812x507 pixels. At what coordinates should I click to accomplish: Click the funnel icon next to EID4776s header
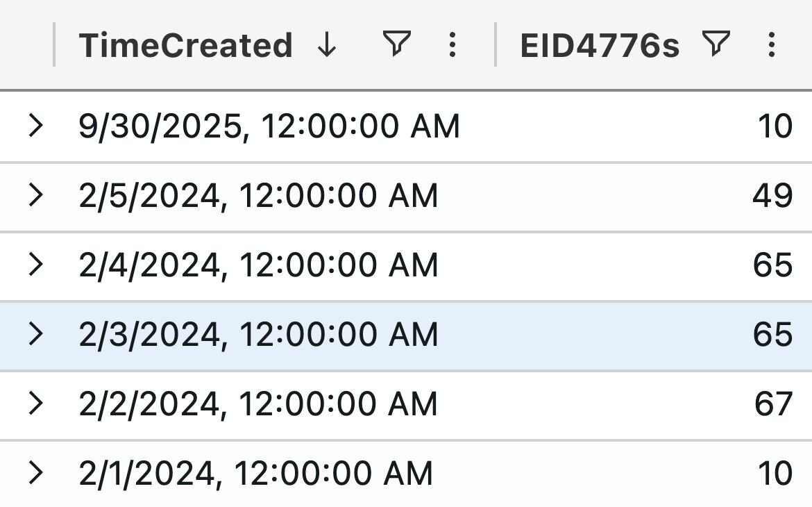715,44
